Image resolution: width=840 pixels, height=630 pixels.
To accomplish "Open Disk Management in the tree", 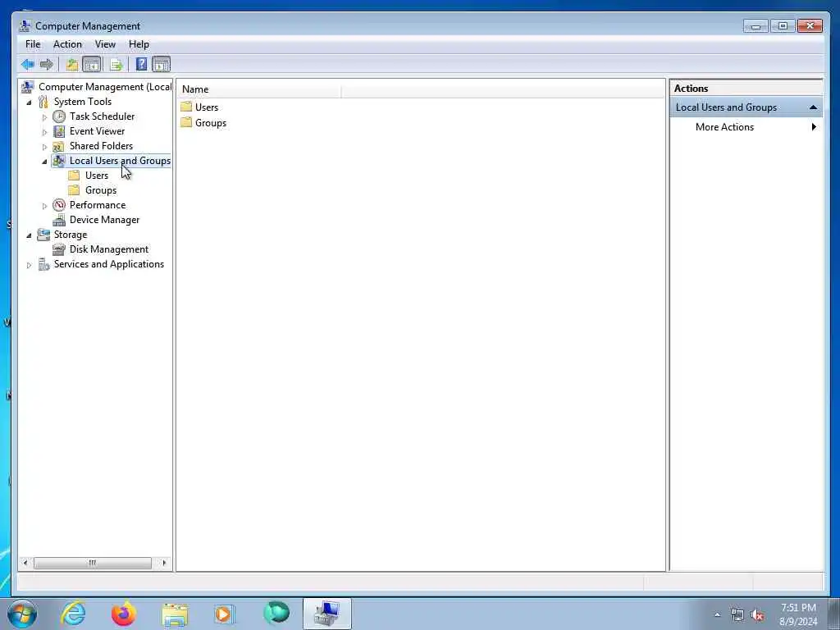I will 109,249.
